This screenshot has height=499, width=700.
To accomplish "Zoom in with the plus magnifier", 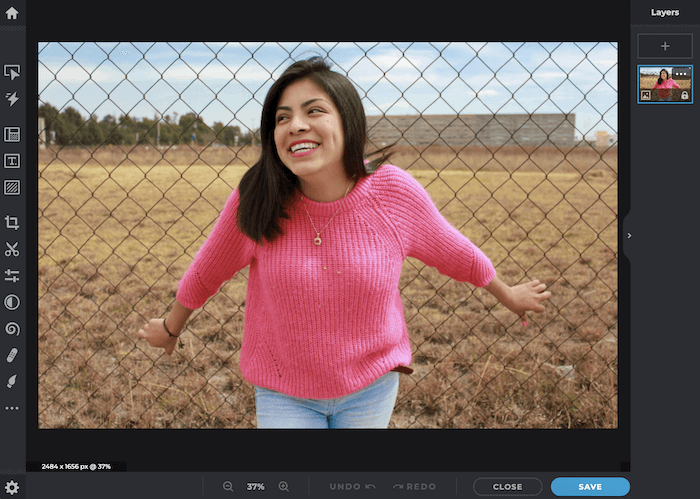I will [283, 487].
